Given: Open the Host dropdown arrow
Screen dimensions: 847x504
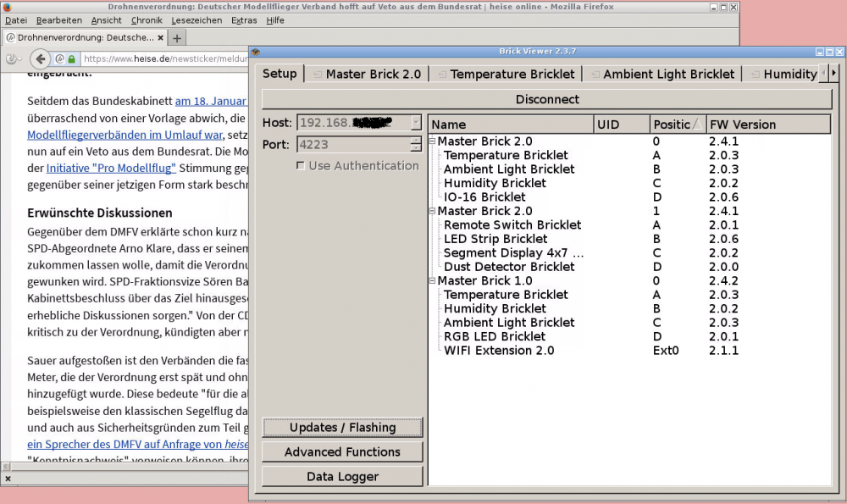Looking at the screenshot, I should point(415,123).
